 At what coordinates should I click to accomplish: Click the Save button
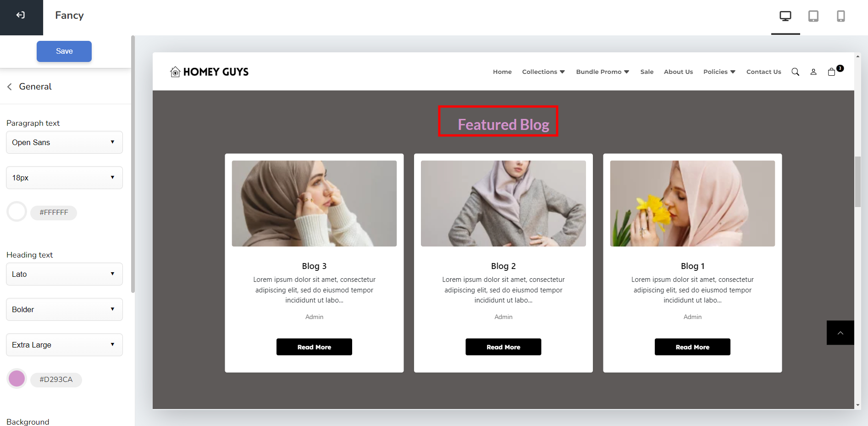(64, 51)
